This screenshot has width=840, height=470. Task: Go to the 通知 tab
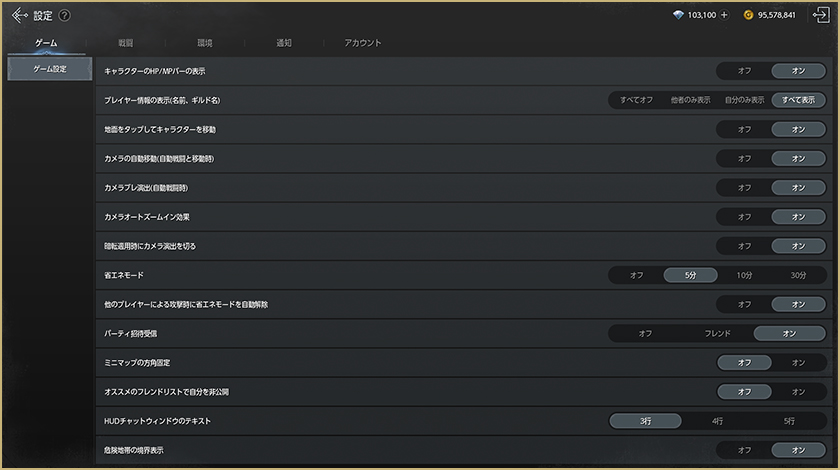coord(284,43)
